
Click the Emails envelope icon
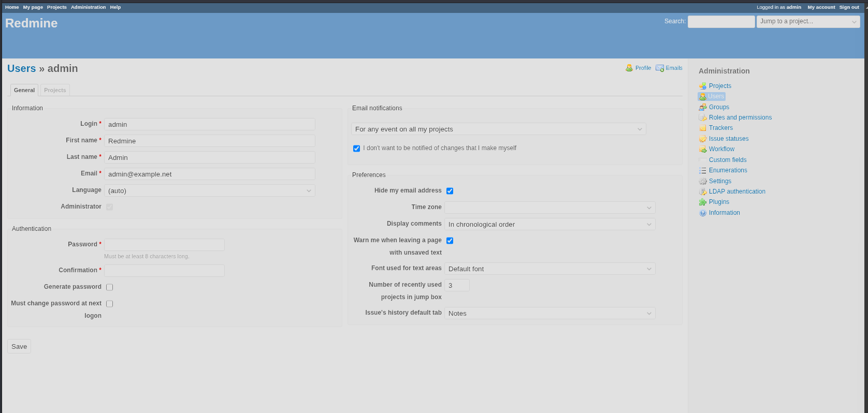click(660, 68)
